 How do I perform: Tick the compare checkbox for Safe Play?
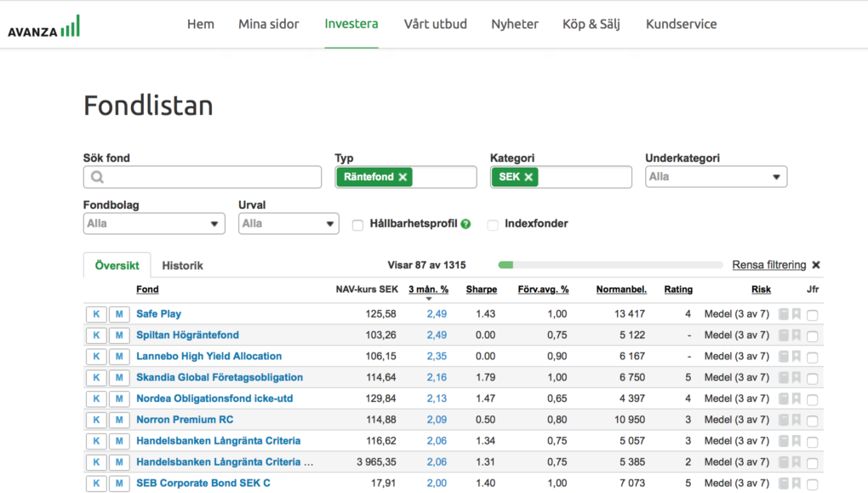812,315
